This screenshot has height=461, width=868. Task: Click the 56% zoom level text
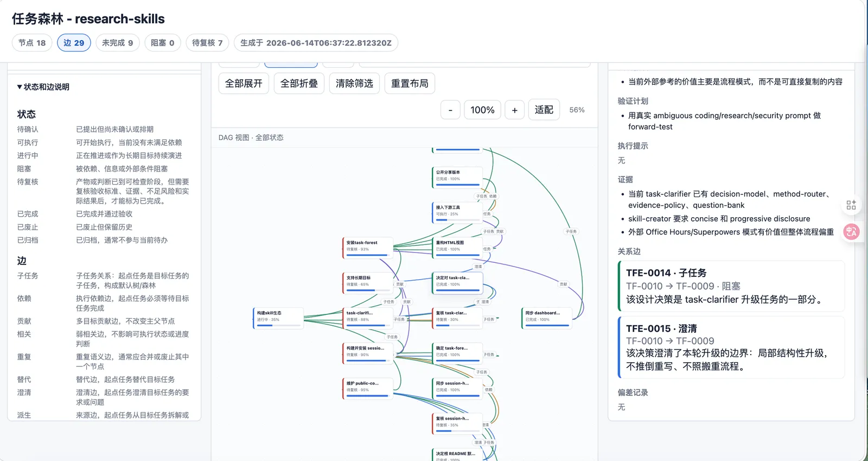click(x=577, y=110)
